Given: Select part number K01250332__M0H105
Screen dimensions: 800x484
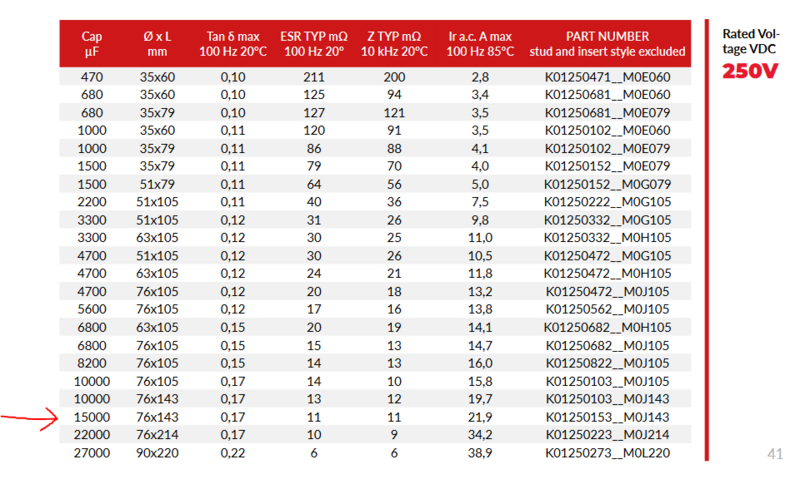Looking at the screenshot, I should [607, 238].
